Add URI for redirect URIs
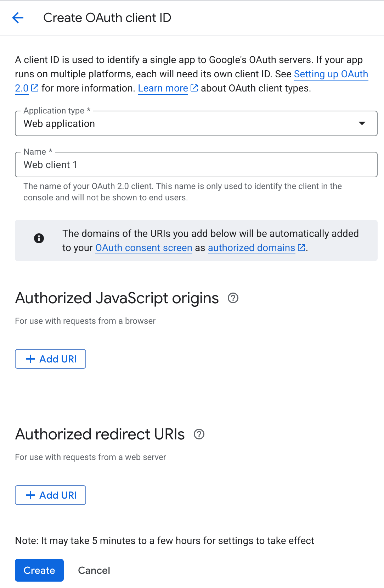Screen dimensions: 384x588 51,495
